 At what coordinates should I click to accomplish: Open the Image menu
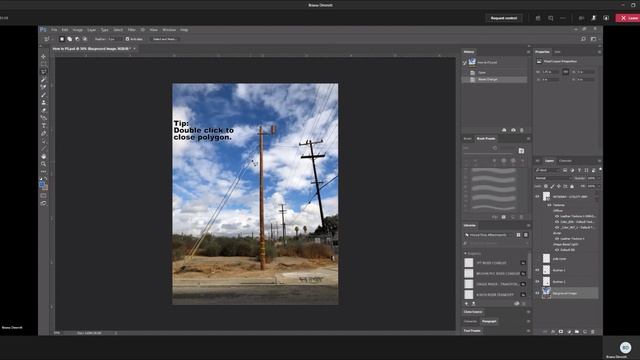click(78, 30)
